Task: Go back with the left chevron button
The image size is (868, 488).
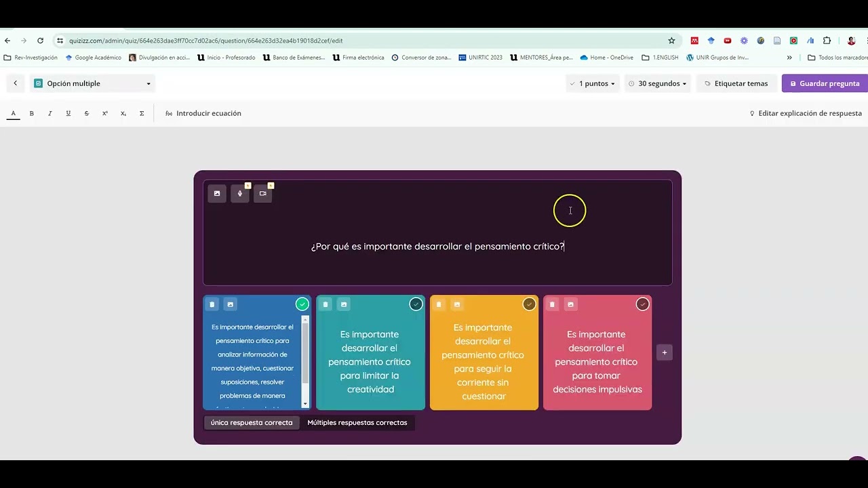Action: (15, 83)
